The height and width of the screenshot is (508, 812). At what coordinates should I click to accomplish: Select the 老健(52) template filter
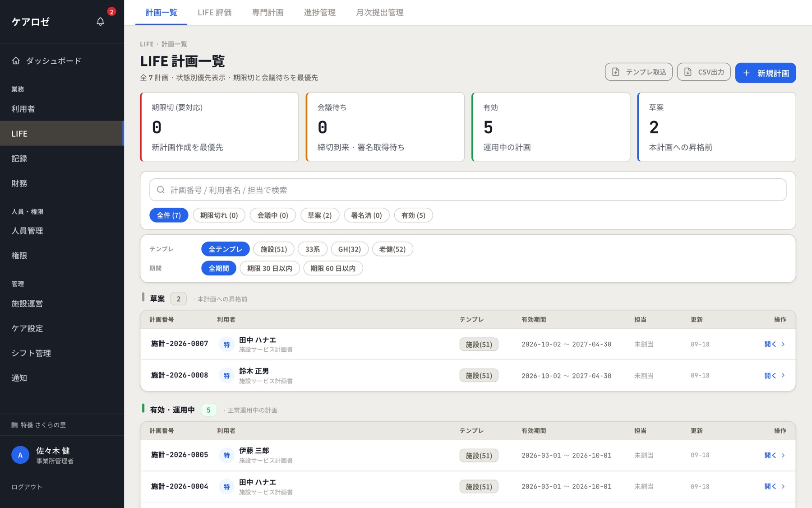click(392, 249)
